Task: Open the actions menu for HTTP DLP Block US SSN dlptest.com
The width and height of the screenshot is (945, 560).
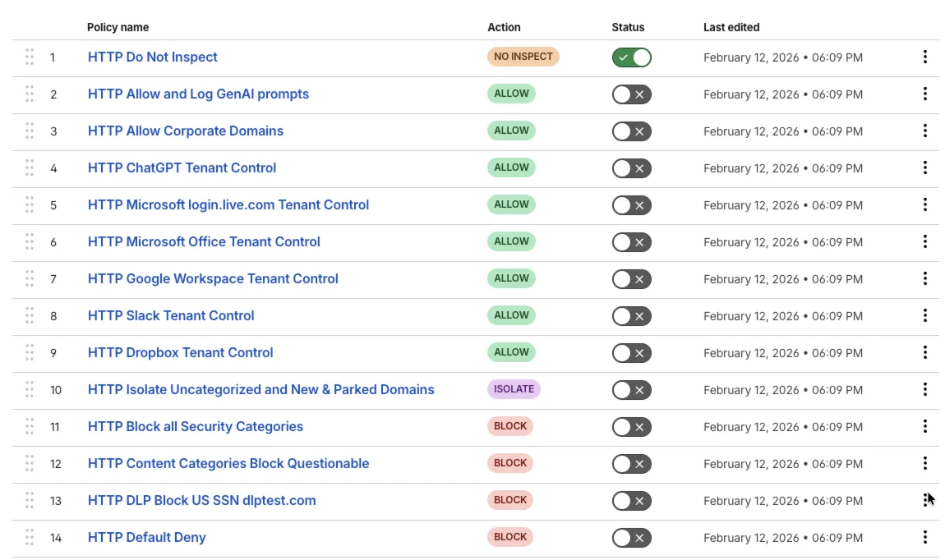Action: (x=925, y=500)
